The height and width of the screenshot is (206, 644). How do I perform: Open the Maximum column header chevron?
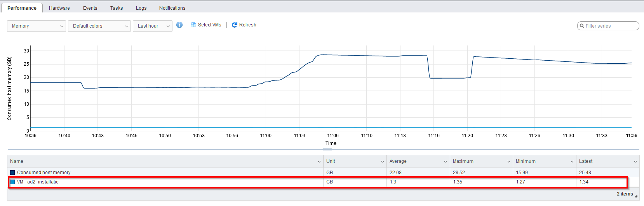pyautogui.click(x=508, y=162)
